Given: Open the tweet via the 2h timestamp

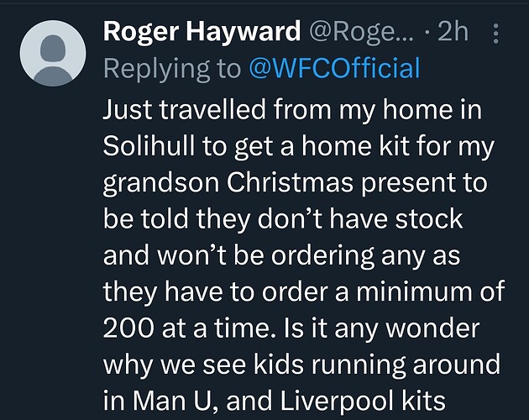Looking at the screenshot, I should 453,31.
